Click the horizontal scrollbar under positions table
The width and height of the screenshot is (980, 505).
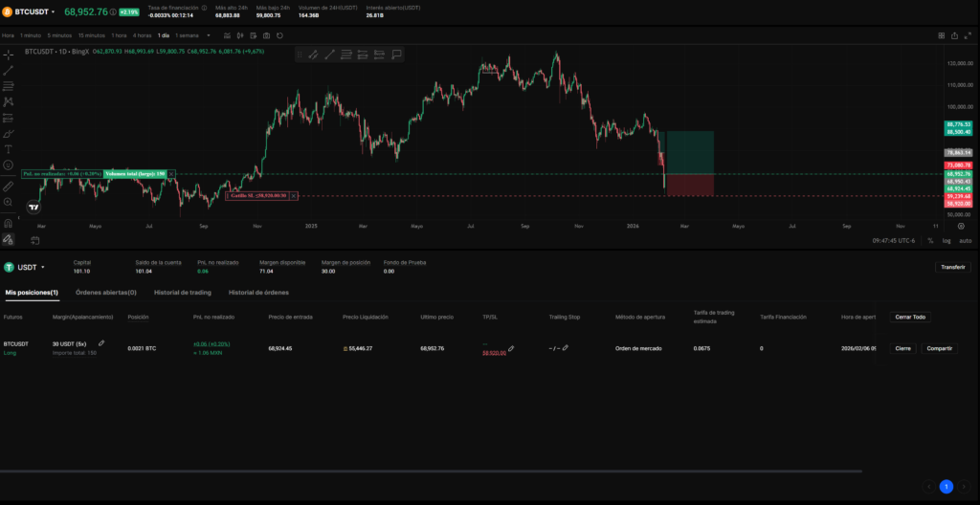(x=431, y=471)
